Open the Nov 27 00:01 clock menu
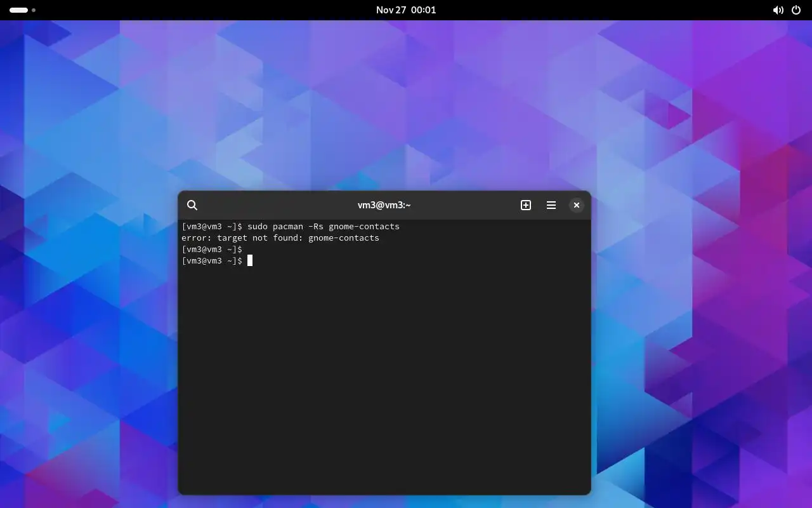Screen dimensions: 812x508 click(406, 10)
